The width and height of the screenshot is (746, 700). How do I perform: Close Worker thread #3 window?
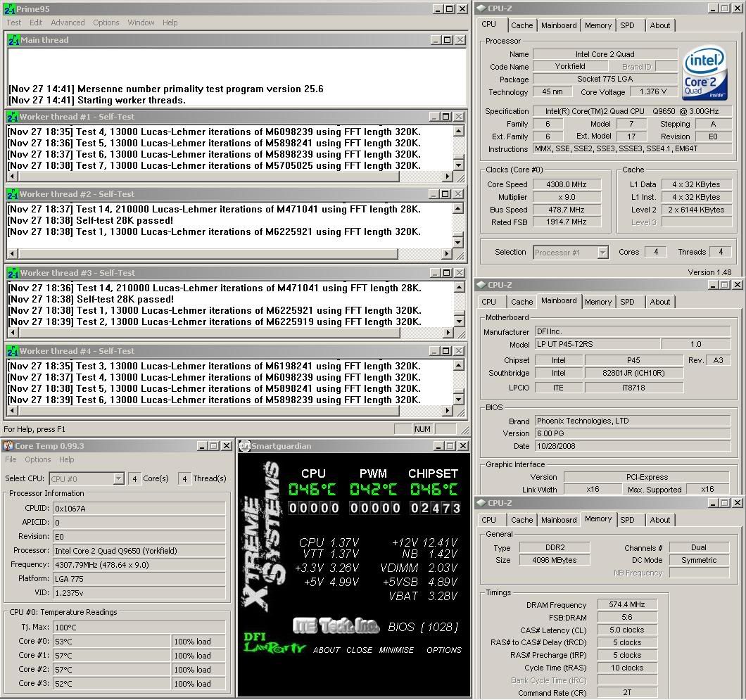coord(459,273)
